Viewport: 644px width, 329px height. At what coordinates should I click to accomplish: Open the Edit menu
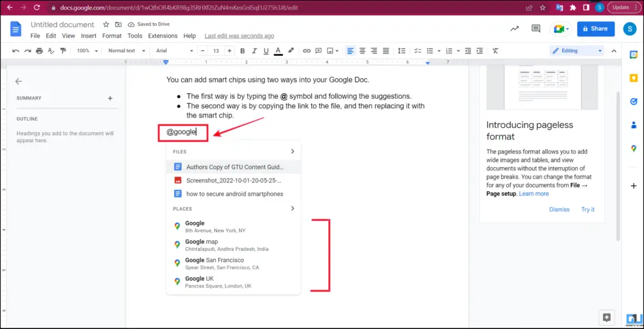(x=51, y=36)
